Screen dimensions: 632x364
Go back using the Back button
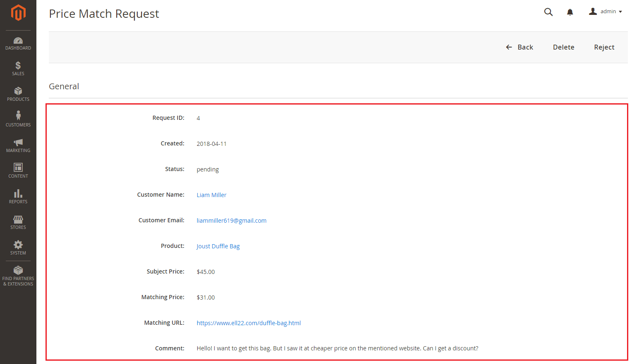[519, 47]
